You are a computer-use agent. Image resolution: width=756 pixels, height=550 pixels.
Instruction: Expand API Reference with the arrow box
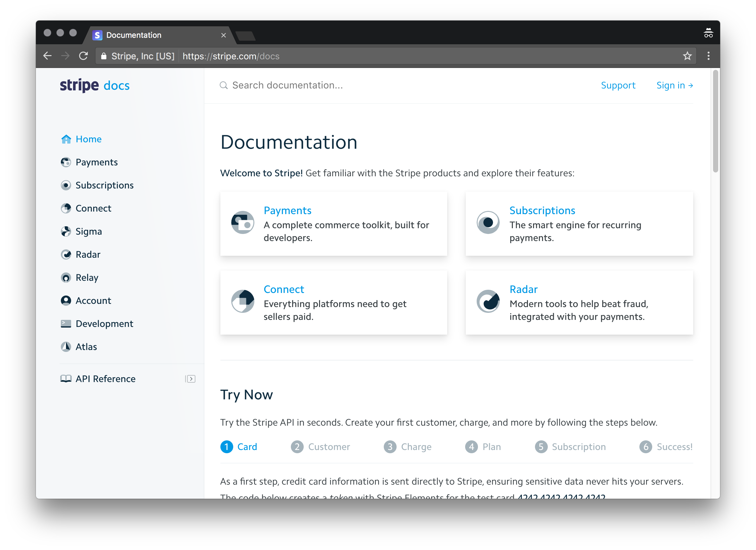click(x=190, y=379)
